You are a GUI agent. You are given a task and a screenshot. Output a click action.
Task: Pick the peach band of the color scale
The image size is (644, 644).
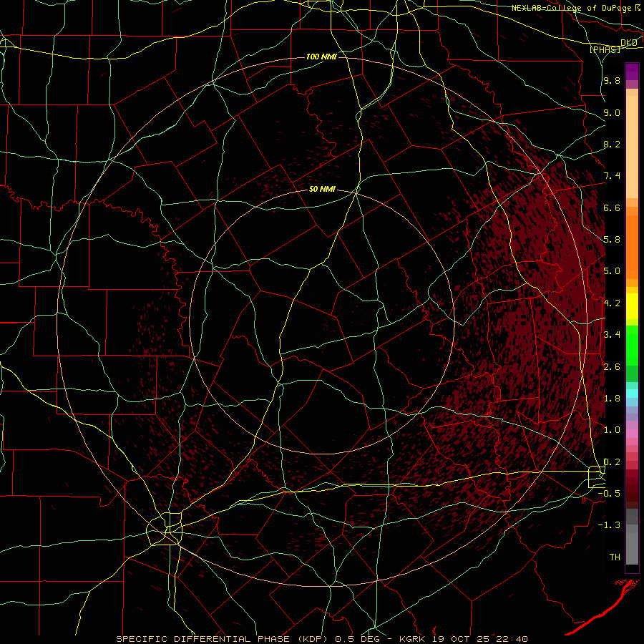(632, 147)
